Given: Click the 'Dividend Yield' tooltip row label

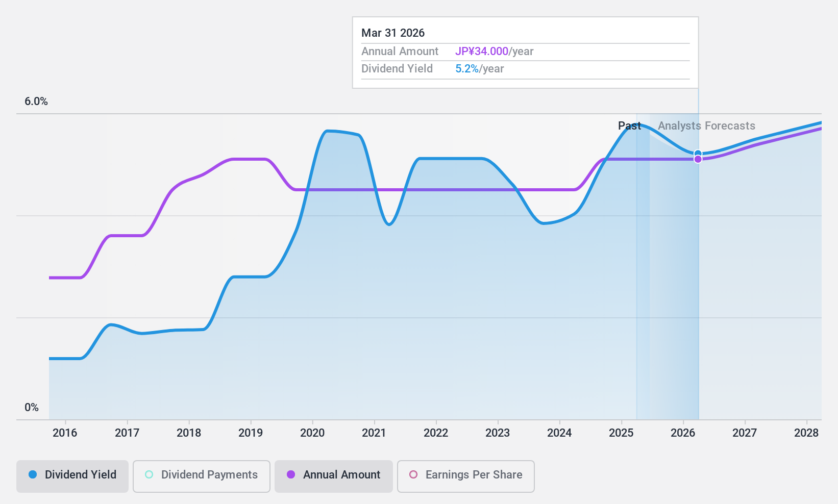Looking at the screenshot, I should pos(397,69).
